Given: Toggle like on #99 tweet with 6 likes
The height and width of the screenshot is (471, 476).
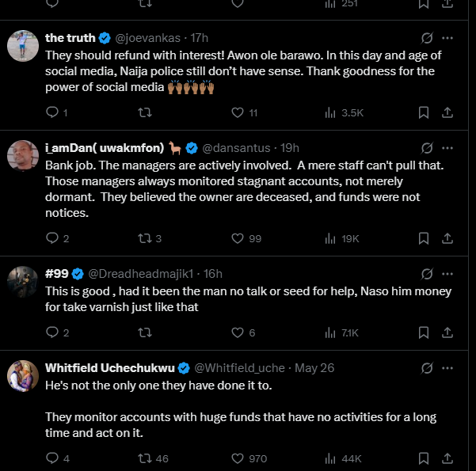Looking at the screenshot, I should coord(238,332).
